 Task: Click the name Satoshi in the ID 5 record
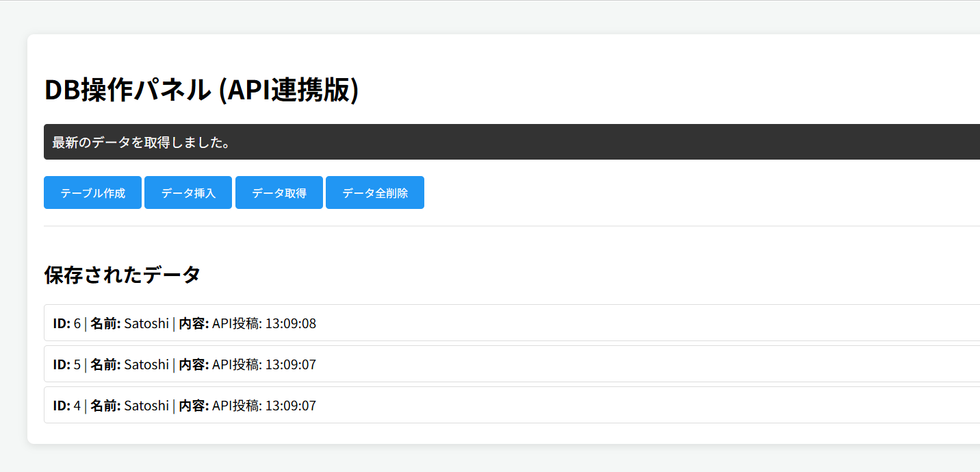146,364
